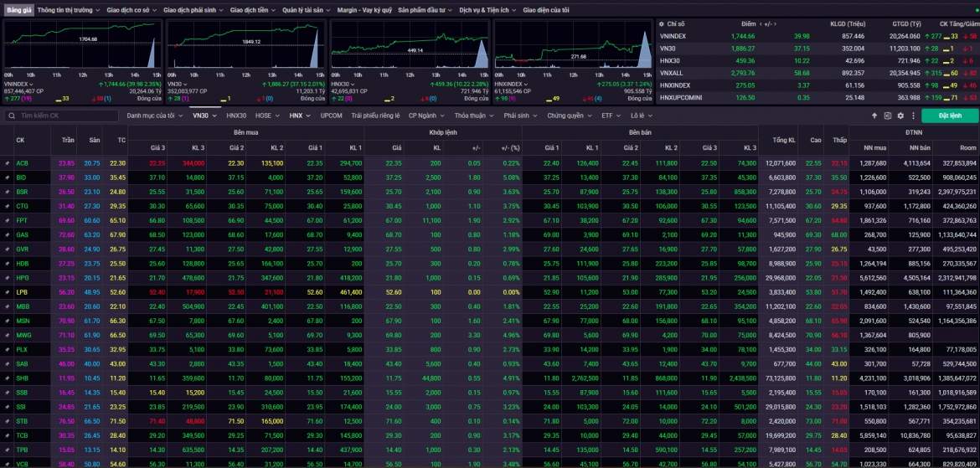Click the Excel export icon
Screen dimensions: 980x468
coord(888,116)
